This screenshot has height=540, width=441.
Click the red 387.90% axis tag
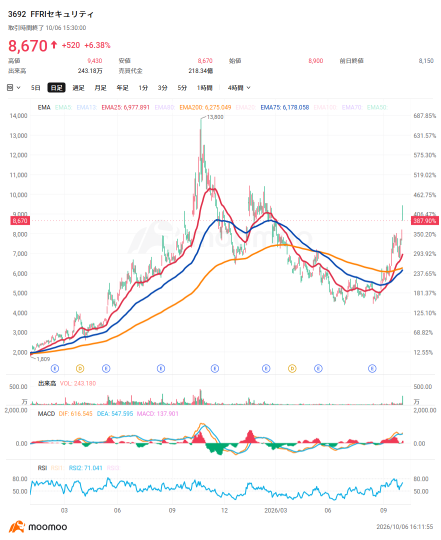coord(424,221)
